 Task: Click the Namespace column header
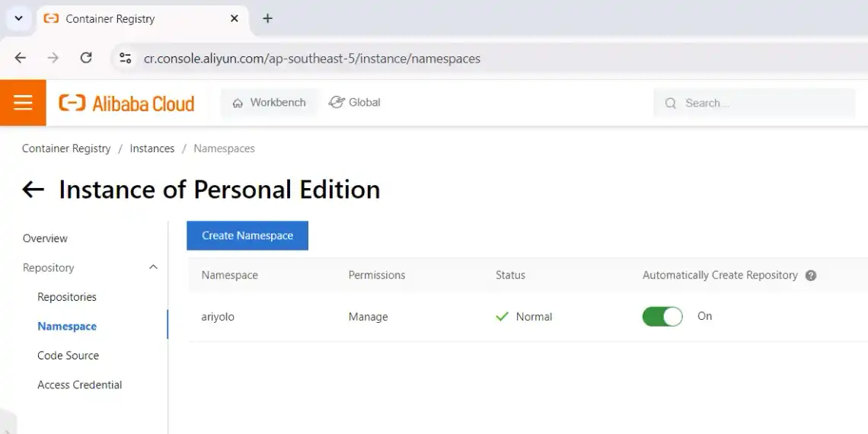point(230,275)
